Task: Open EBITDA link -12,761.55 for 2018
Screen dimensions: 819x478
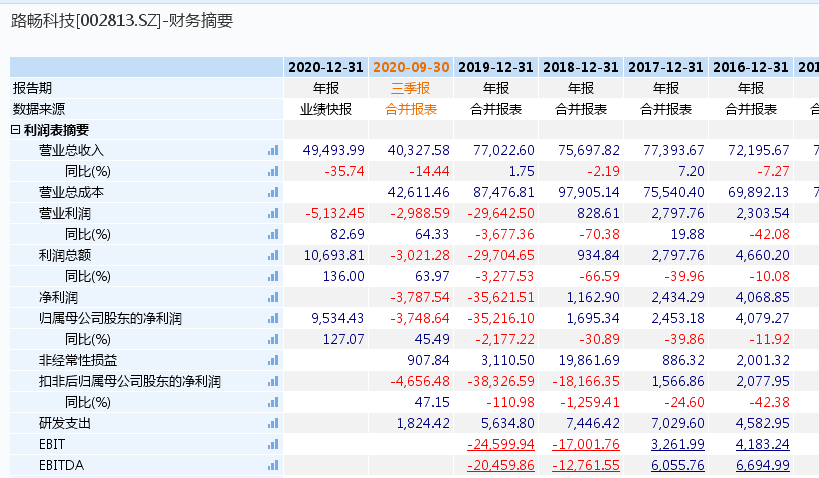Action: click(x=586, y=465)
